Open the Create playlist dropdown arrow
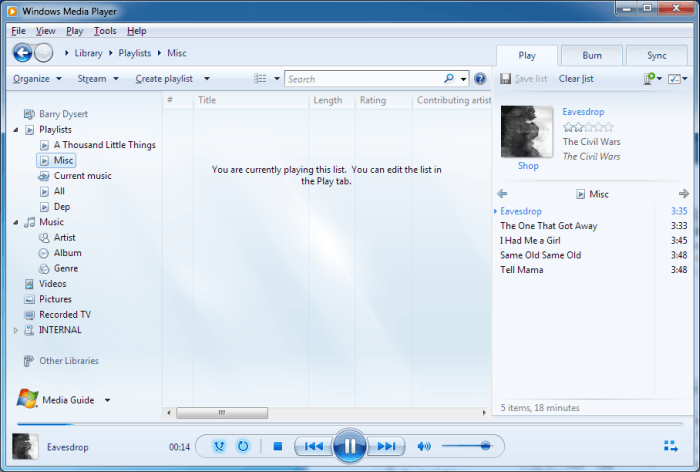This screenshot has width=700, height=472. point(207,79)
